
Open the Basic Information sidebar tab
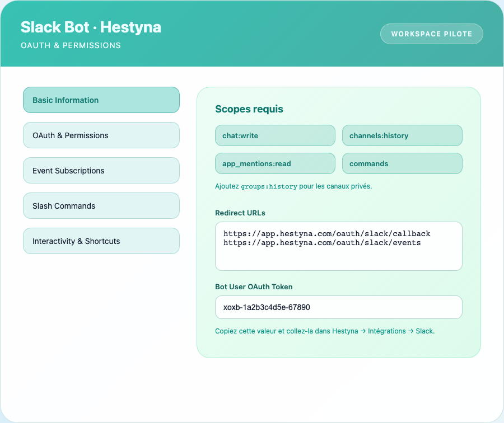tap(101, 100)
